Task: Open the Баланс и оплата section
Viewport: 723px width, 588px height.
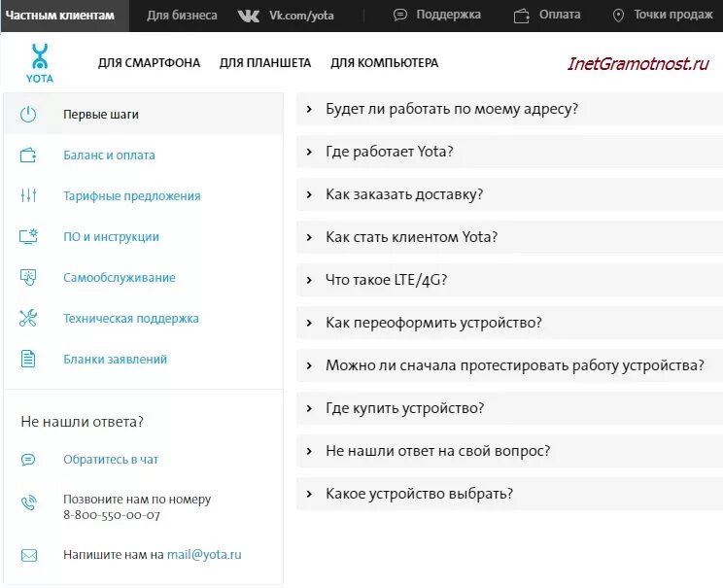Action: pos(109,156)
